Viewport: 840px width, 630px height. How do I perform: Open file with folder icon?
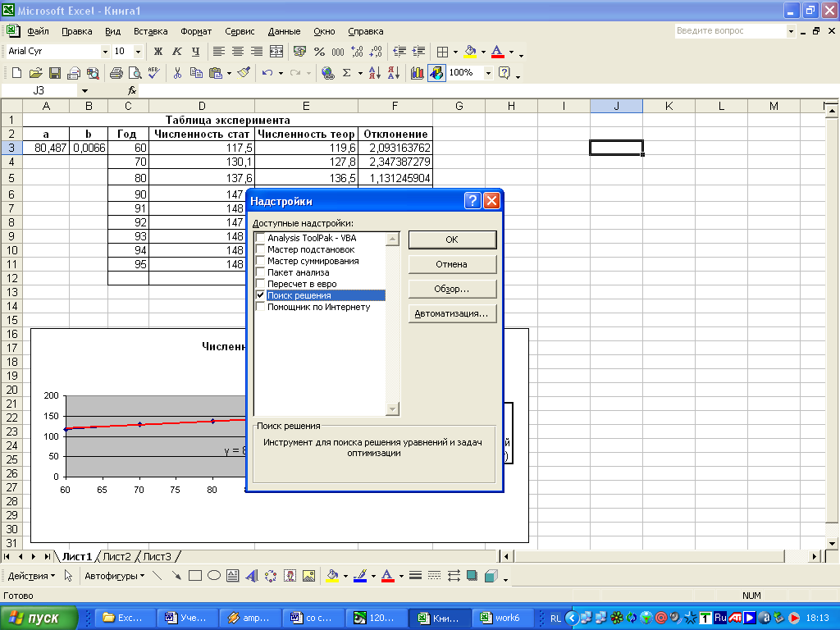coord(36,73)
